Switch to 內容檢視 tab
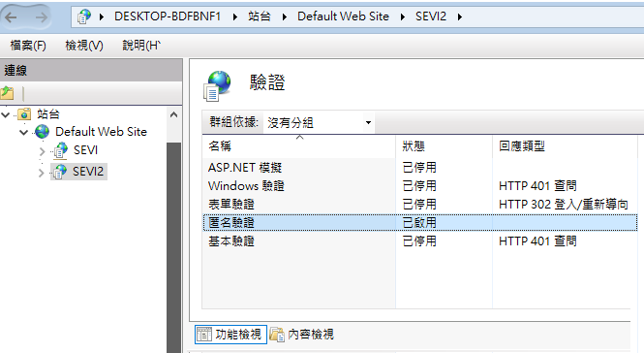644x353 pixels. (x=303, y=334)
